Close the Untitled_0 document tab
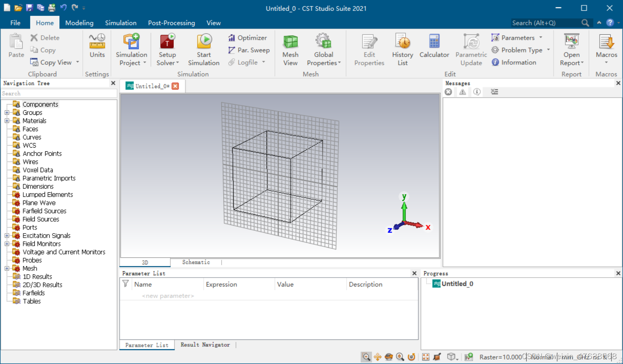The image size is (623, 364). click(x=175, y=86)
